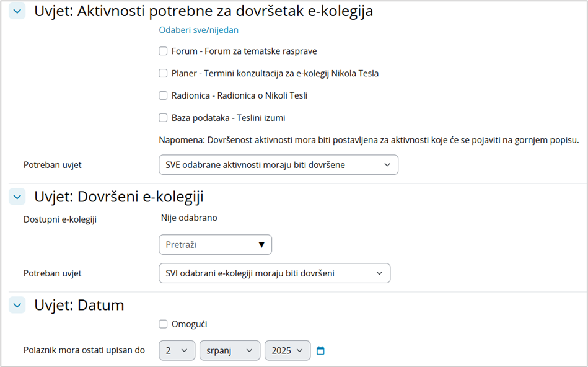Enable the 'Omogući' checkbox under Uvjet: Datum
588x367 pixels.
163,323
